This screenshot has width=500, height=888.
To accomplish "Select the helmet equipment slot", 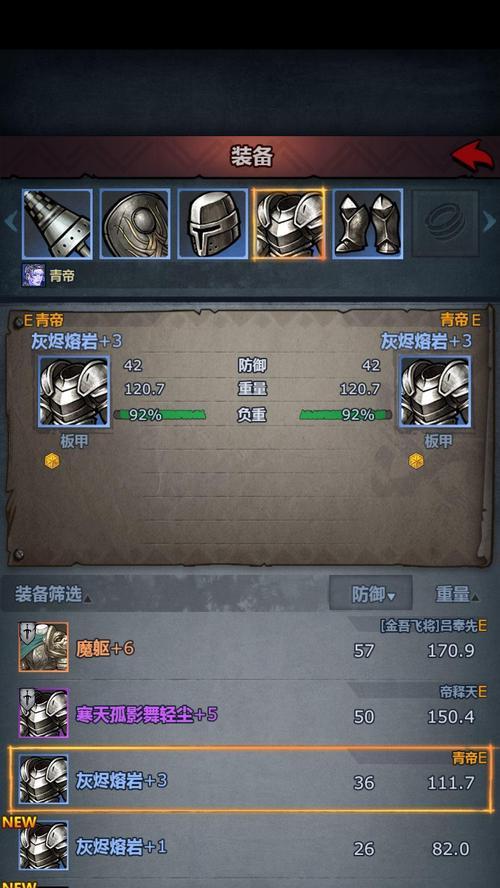I will (x=212, y=224).
